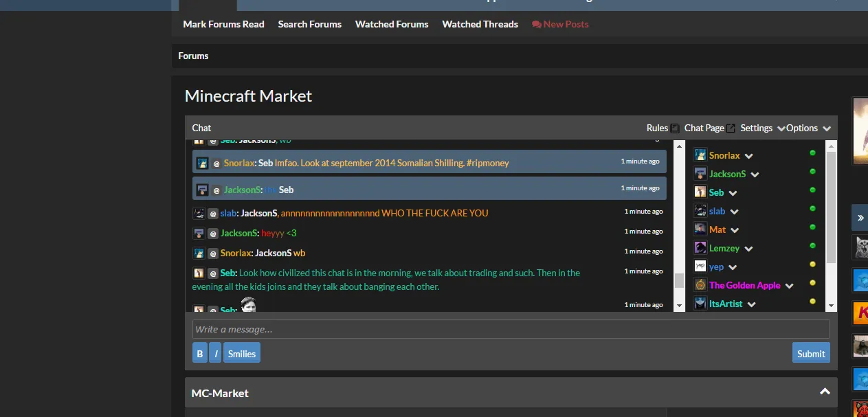Click the @ mention icon on the Somalian Shilling message
The width and height of the screenshot is (868, 417).
(x=216, y=164)
